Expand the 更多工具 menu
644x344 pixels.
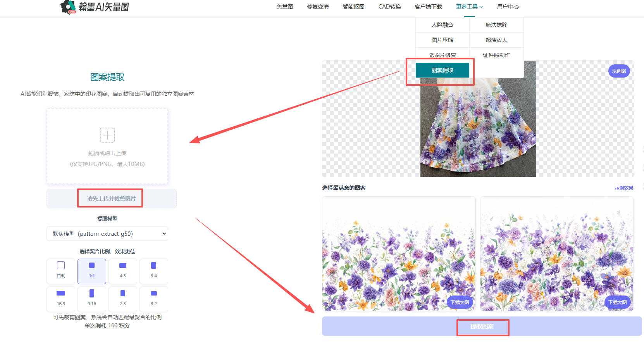(x=469, y=7)
